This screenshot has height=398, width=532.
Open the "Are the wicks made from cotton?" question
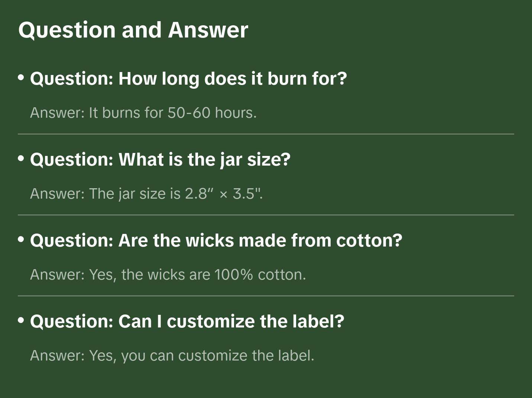coord(216,241)
